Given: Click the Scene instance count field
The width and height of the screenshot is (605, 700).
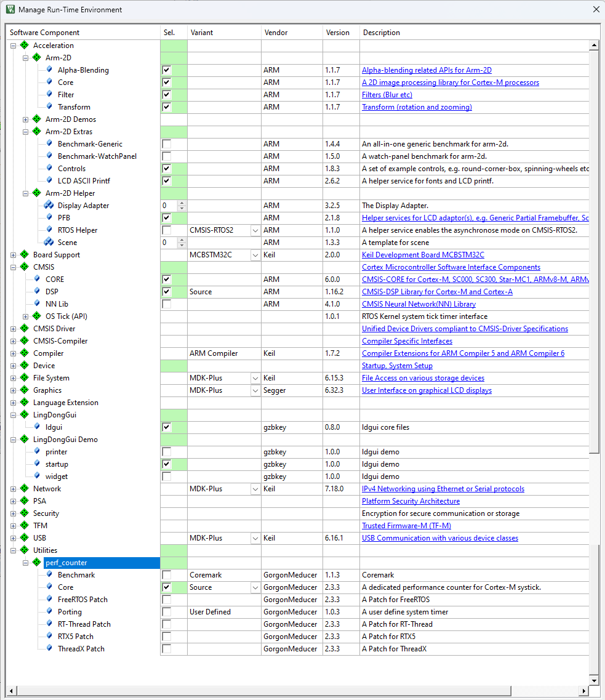Looking at the screenshot, I should tap(169, 243).
